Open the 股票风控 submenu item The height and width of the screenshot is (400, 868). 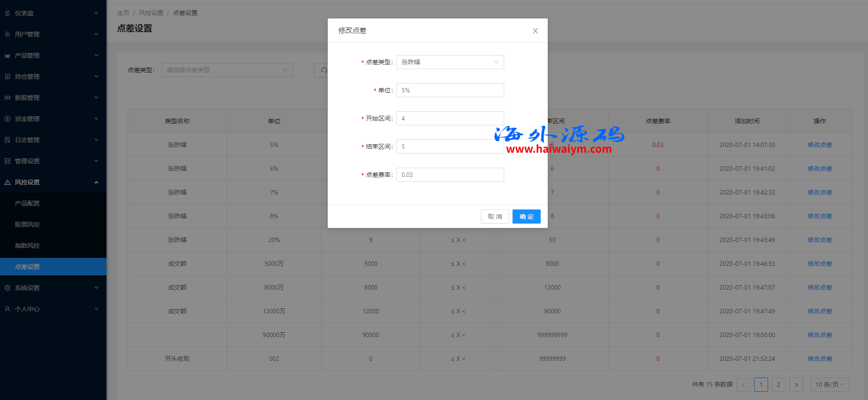pyautogui.click(x=27, y=224)
